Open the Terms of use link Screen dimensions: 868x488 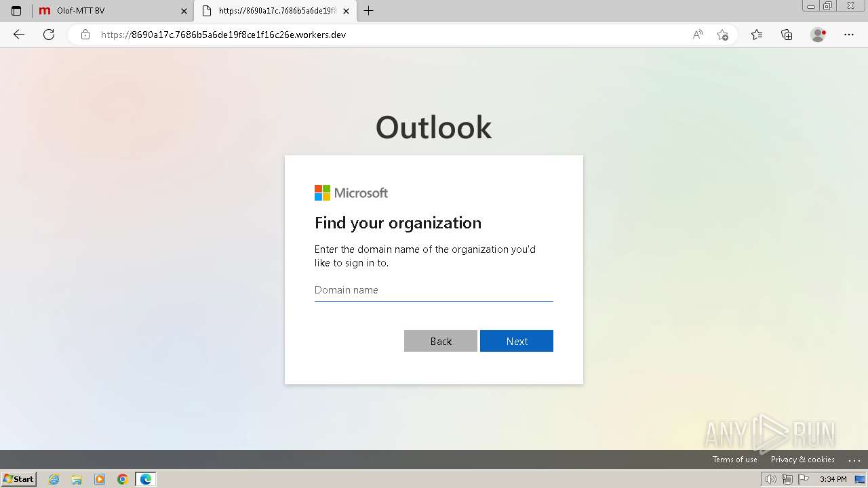click(734, 460)
